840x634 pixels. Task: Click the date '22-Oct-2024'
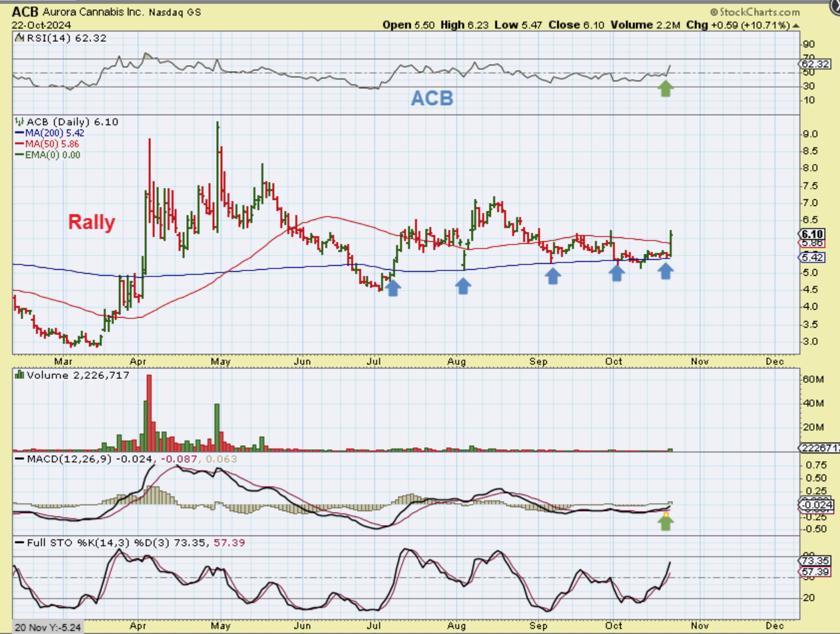coord(41,25)
